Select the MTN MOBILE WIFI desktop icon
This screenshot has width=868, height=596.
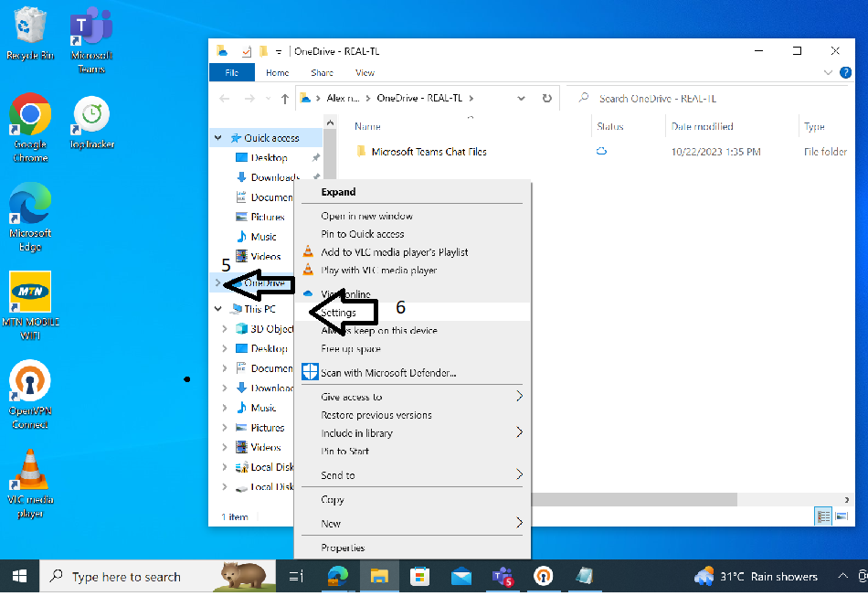[30, 305]
